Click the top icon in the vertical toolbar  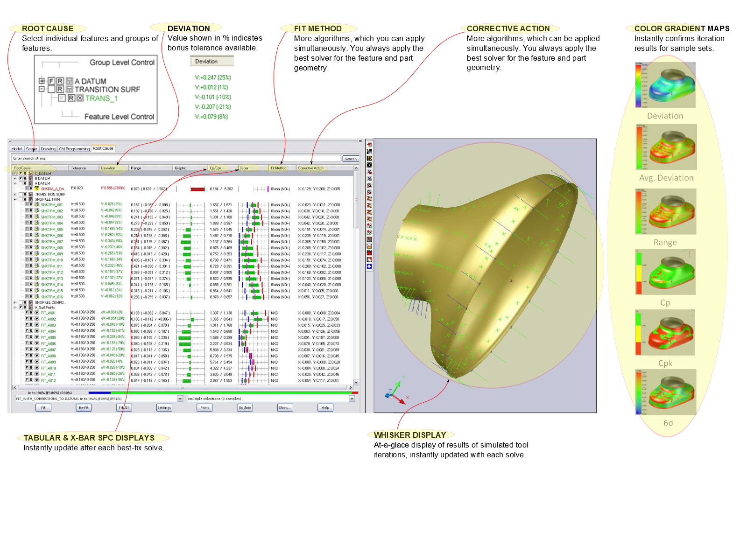click(369, 145)
